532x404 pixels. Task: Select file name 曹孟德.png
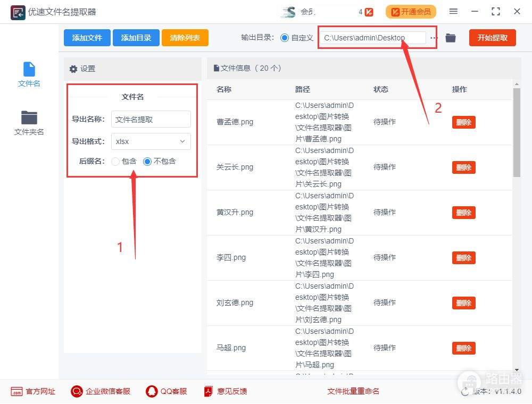point(235,122)
